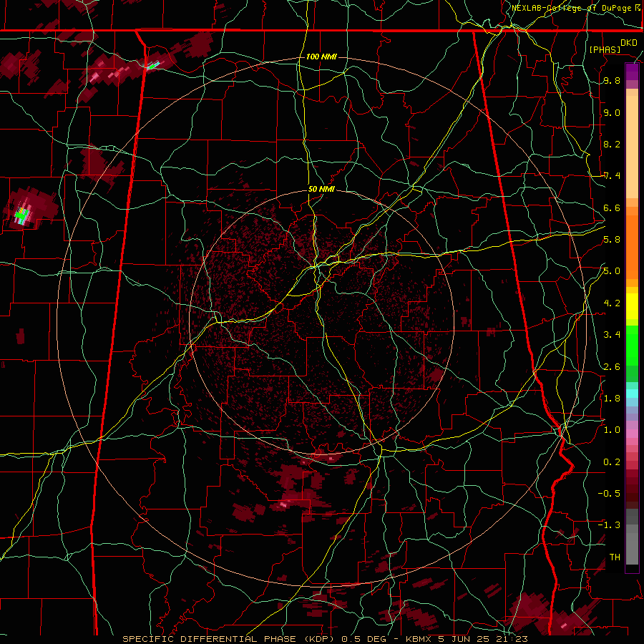644x644 pixels.
Task: Pick the cyan segment of the color bar
Action: click(632, 393)
